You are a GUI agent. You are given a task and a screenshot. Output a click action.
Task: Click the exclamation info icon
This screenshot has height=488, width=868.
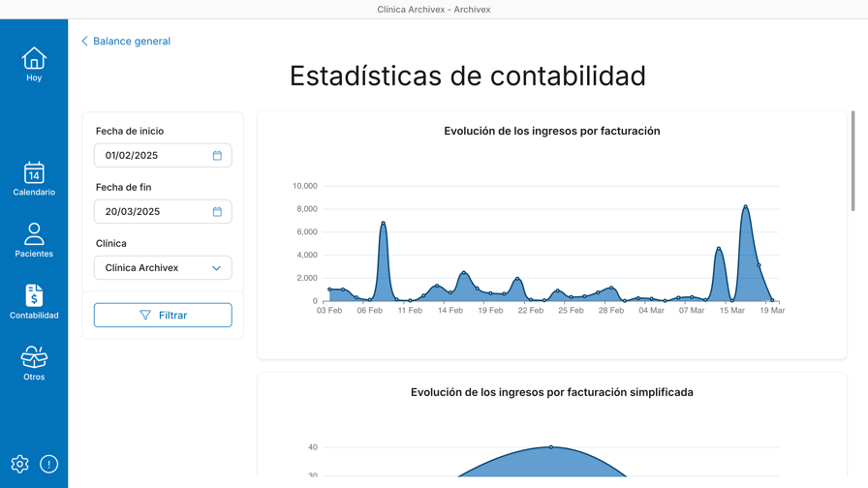(48, 464)
